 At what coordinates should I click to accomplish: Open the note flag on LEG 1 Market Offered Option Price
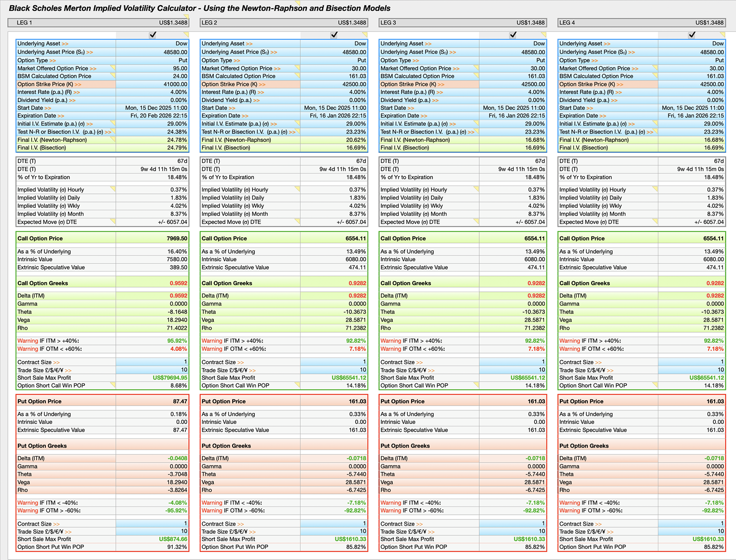coord(113,68)
